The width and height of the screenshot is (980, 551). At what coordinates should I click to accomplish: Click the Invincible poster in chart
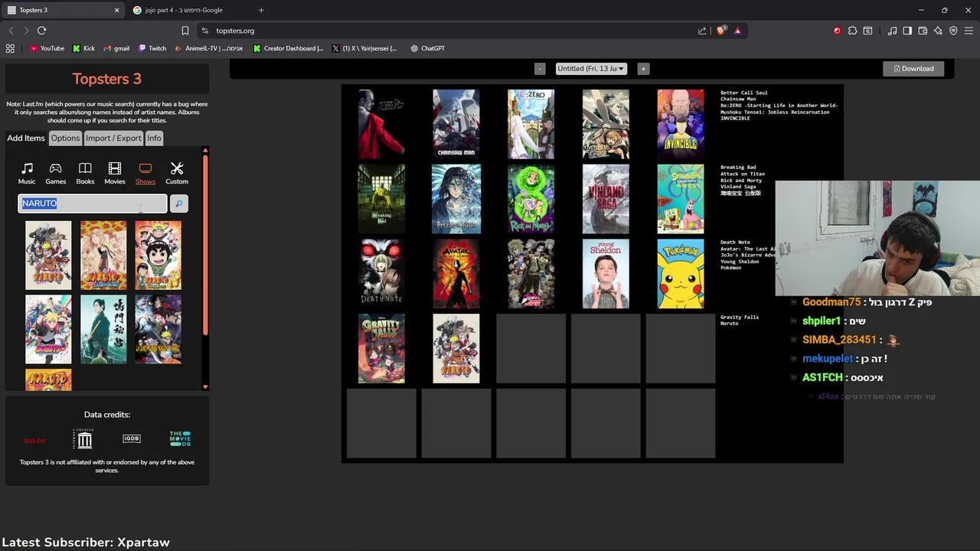[681, 124]
